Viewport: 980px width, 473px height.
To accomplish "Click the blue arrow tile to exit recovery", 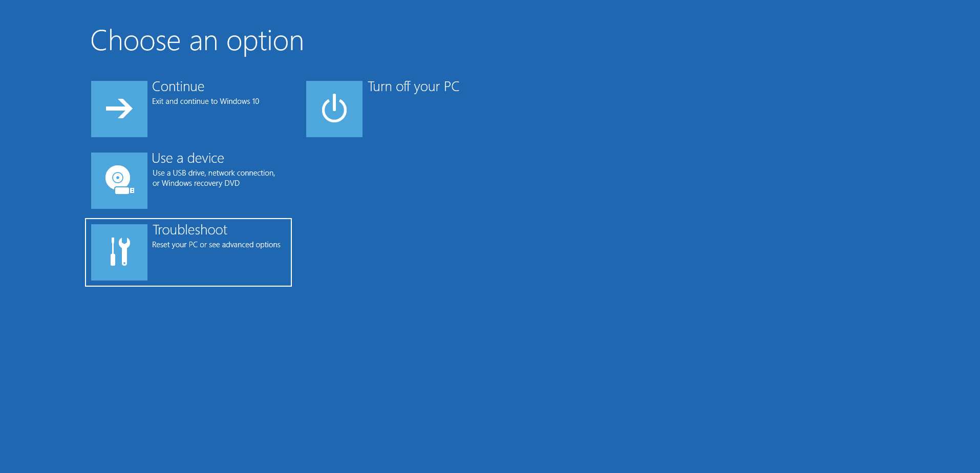I will (x=119, y=109).
